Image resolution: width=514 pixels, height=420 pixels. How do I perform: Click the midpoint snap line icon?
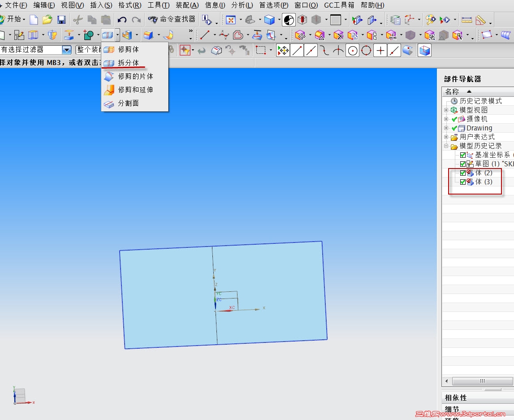(311, 51)
